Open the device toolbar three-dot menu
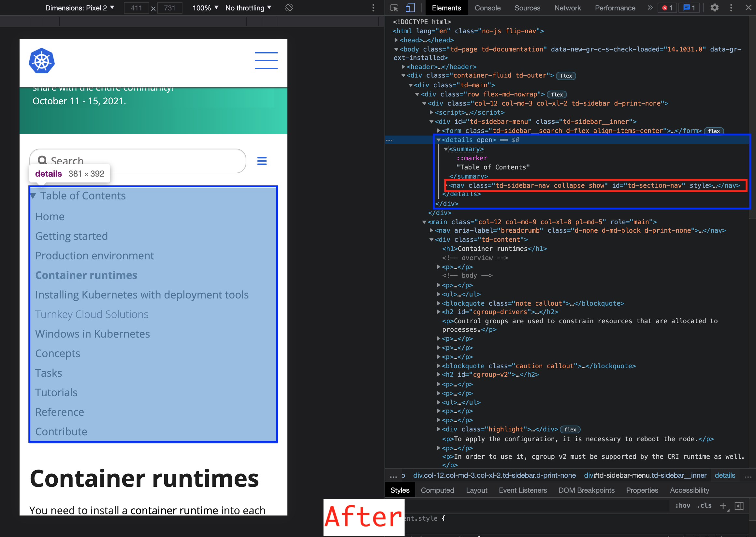Screen dimensions: 756x537 click(x=373, y=8)
